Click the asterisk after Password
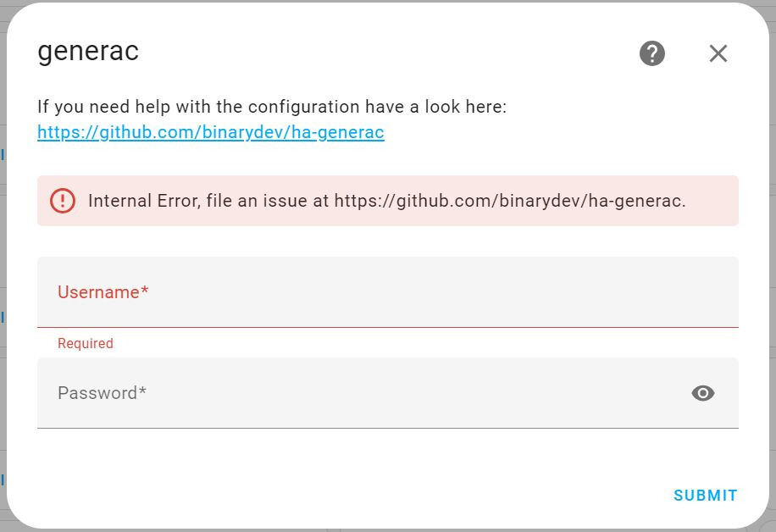Image resolution: width=776 pixels, height=532 pixels. click(x=143, y=393)
